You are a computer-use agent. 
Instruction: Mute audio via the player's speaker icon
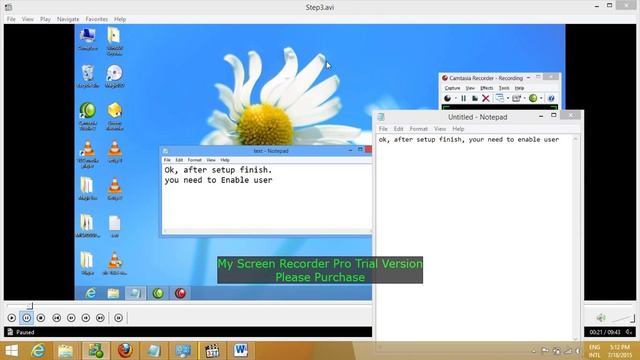point(600,318)
